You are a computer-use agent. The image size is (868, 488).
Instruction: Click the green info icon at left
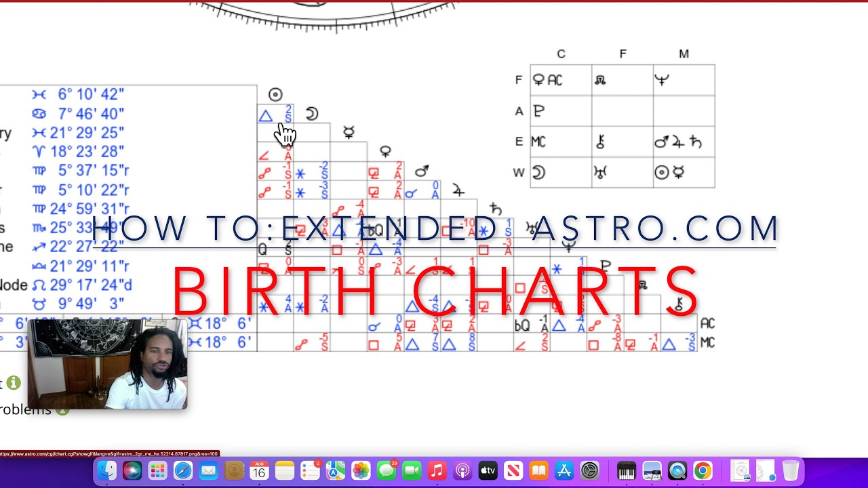[14, 383]
